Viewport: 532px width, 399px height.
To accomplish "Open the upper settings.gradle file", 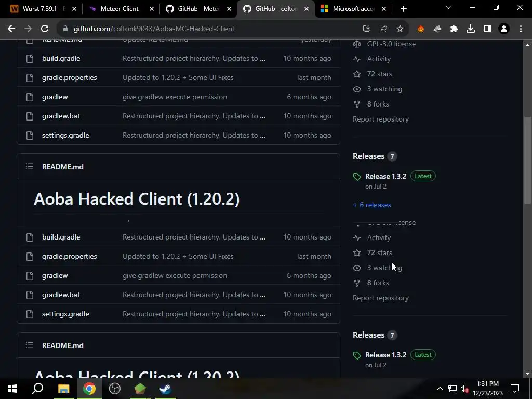I will point(65,136).
